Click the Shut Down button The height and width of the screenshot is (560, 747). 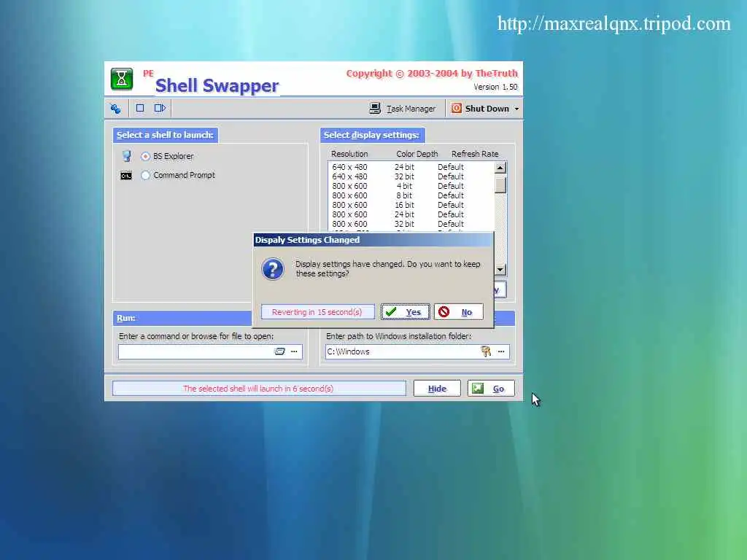coord(481,109)
